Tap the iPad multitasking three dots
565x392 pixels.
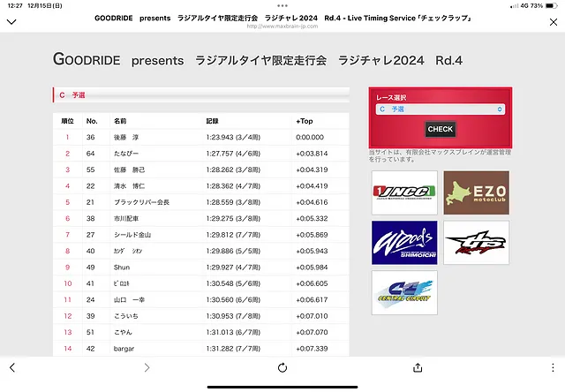[x=282, y=5]
